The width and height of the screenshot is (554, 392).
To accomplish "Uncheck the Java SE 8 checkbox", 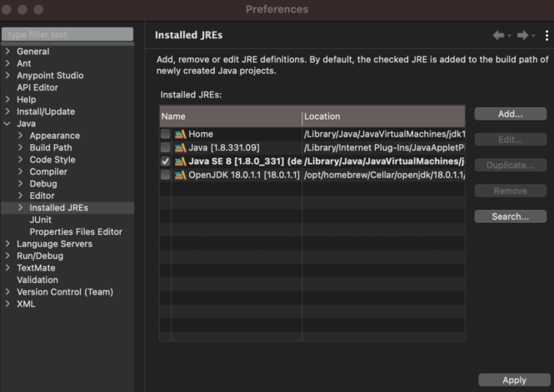I will coord(166,161).
